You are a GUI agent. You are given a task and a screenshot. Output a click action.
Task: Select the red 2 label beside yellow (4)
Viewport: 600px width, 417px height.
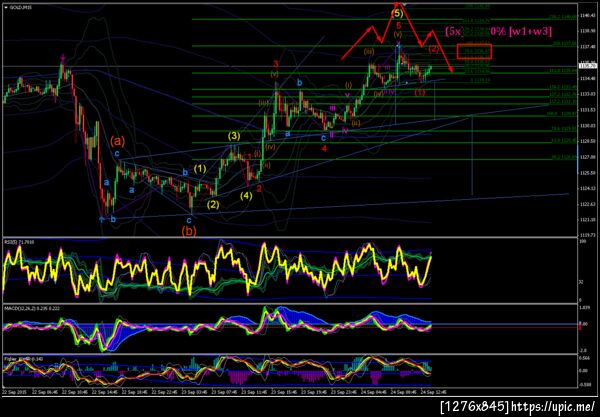tap(259, 188)
